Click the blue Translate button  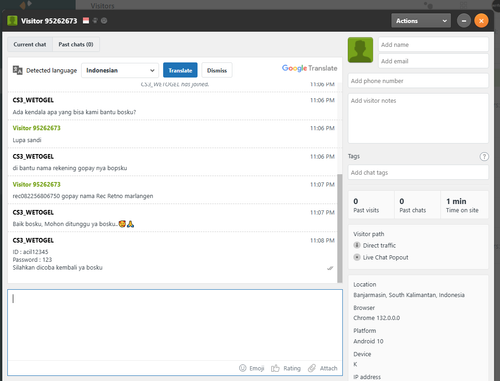[x=180, y=70]
